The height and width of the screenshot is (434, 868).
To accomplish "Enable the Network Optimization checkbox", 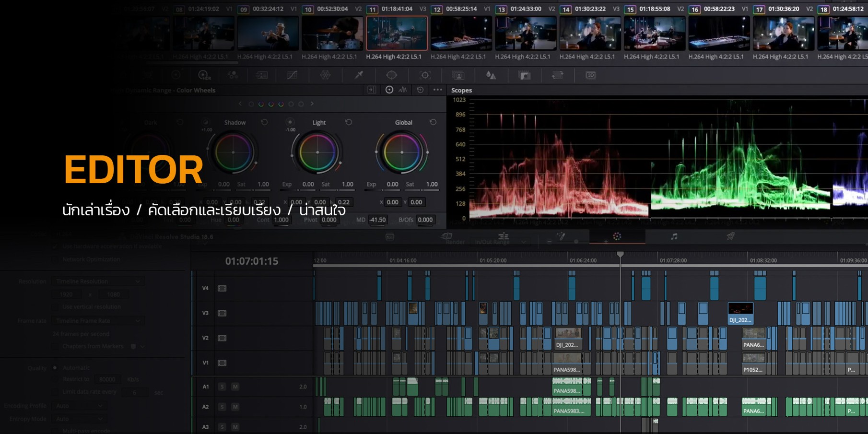I will click(x=56, y=259).
